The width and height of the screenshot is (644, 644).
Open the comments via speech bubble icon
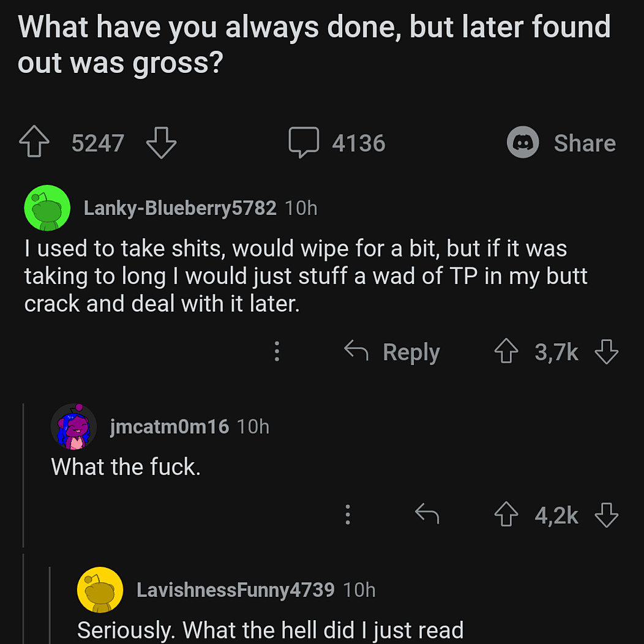click(304, 143)
